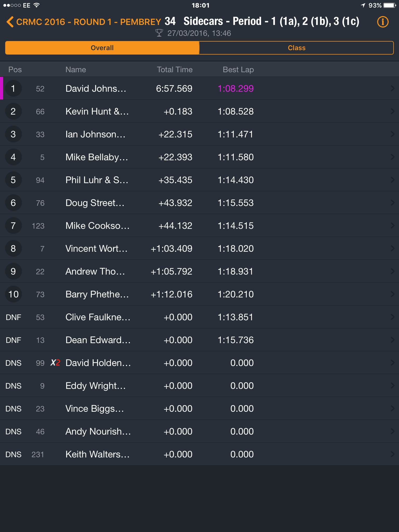
Task: Expand Keith Walters row chevron
Action: pyautogui.click(x=393, y=454)
